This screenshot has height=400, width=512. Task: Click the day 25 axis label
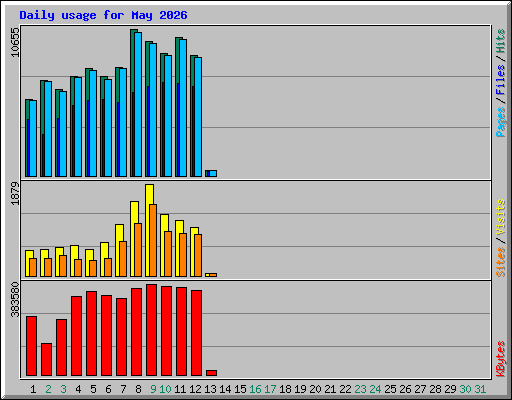pyautogui.click(x=390, y=389)
